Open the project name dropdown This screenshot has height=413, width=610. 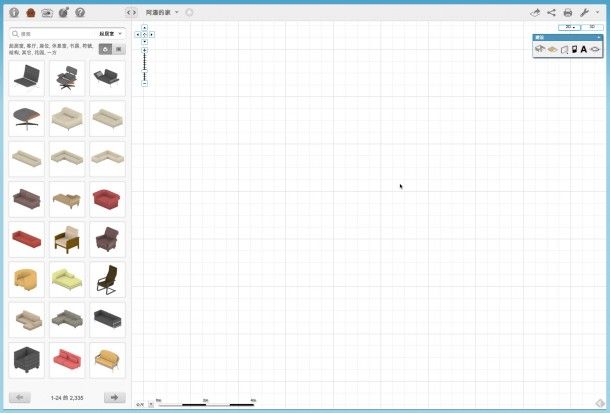[162, 12]
